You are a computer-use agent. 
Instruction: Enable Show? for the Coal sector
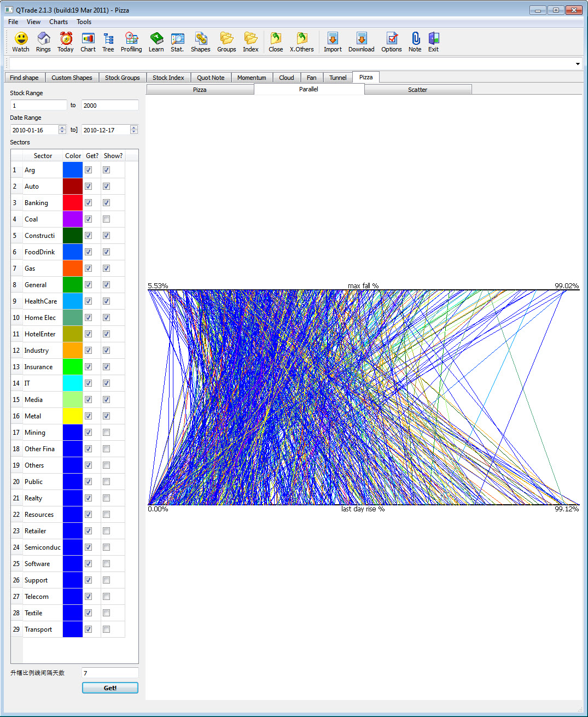coord(106,219)
